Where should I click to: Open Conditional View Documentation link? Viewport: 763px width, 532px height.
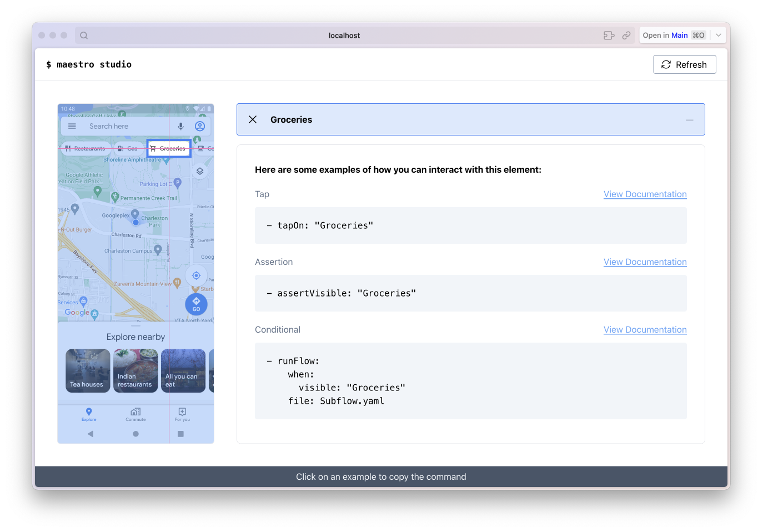pos(645,329)
